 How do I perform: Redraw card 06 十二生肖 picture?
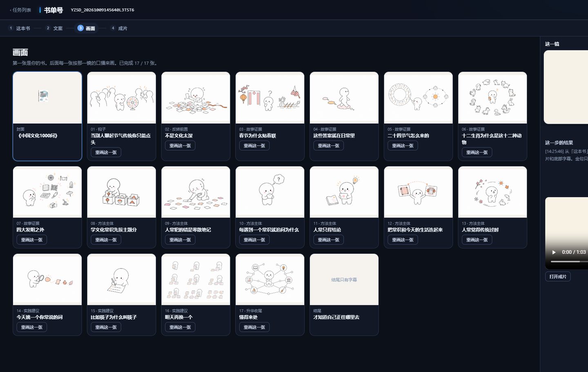[477, 152]
